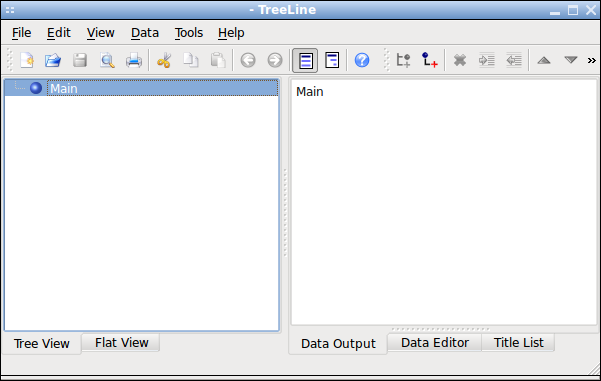Image resolution: width=601 pixels, height=381 pixels.
Task: Go back with the left arrow icon
Action: 248,60
